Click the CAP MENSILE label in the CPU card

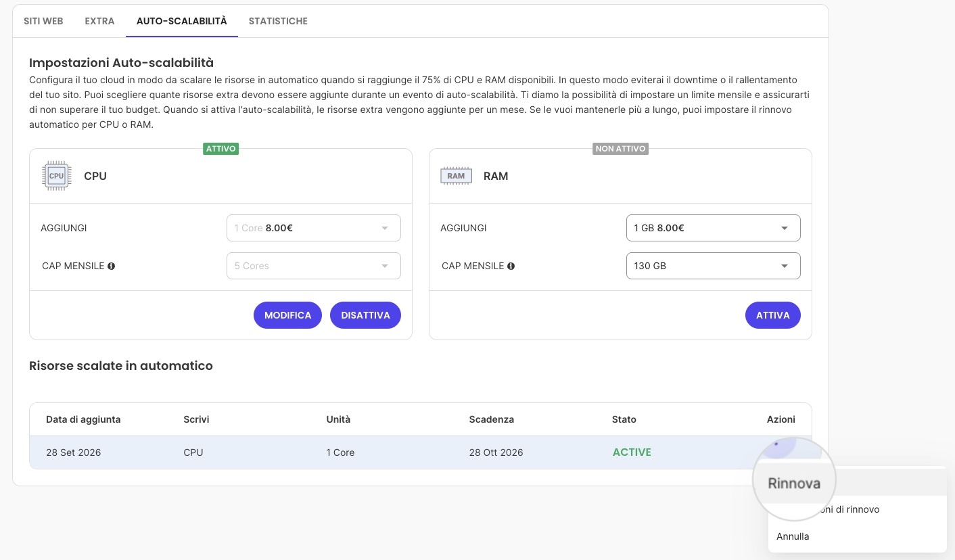point(73,266)
